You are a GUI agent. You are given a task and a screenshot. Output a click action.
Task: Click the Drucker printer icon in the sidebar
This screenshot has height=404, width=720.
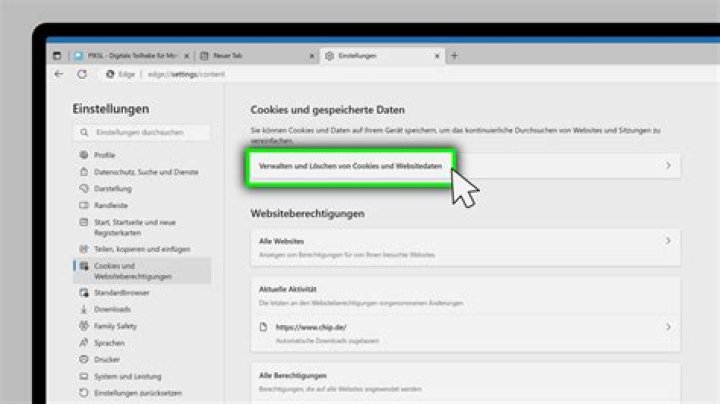[81, 358]
